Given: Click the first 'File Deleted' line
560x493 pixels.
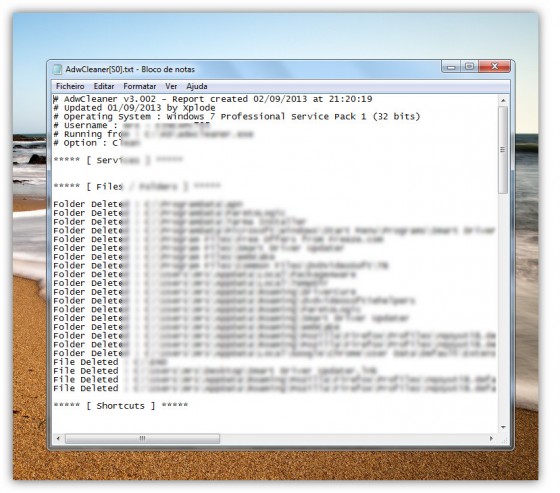Looking at the screenshot, I should pos(110,362).
